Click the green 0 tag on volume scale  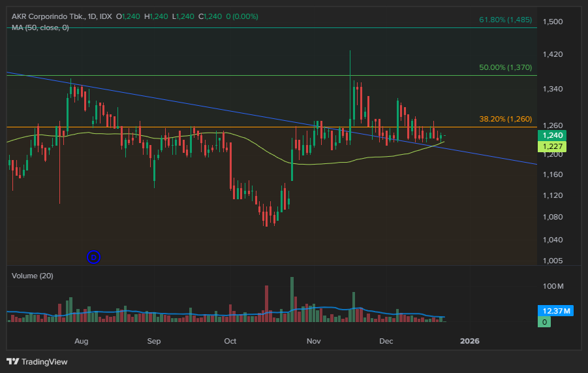pyautogui.click(x=544, y=322)
